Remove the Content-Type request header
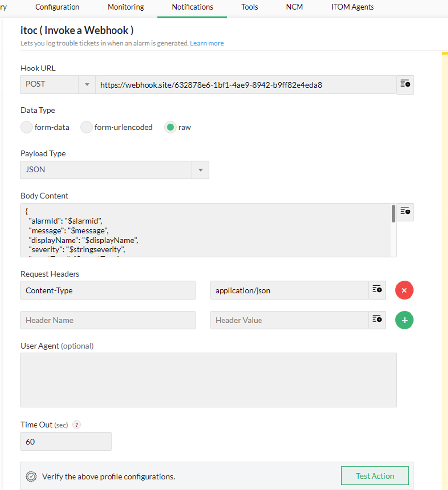The height and width of the screenshot is (490, 448). point(404,290)
